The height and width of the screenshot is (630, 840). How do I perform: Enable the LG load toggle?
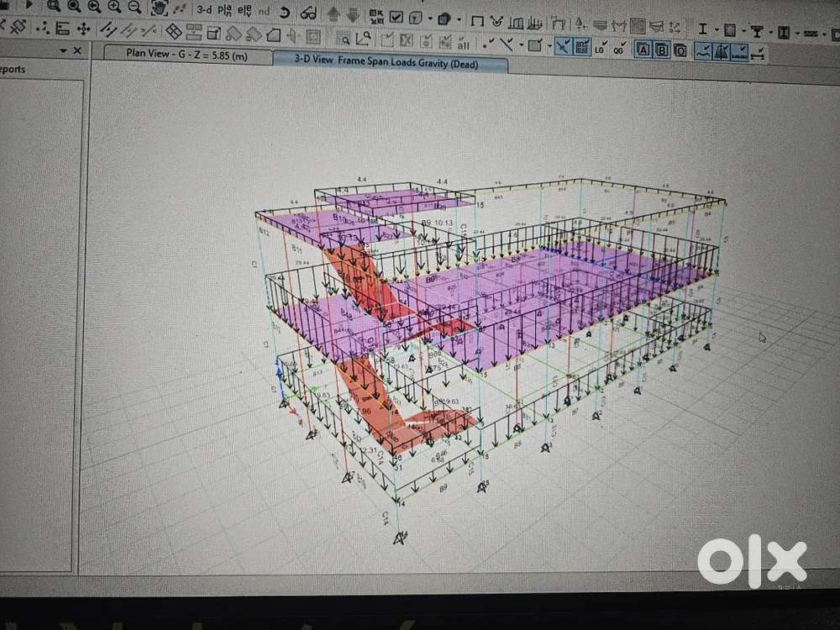point(600,49)
